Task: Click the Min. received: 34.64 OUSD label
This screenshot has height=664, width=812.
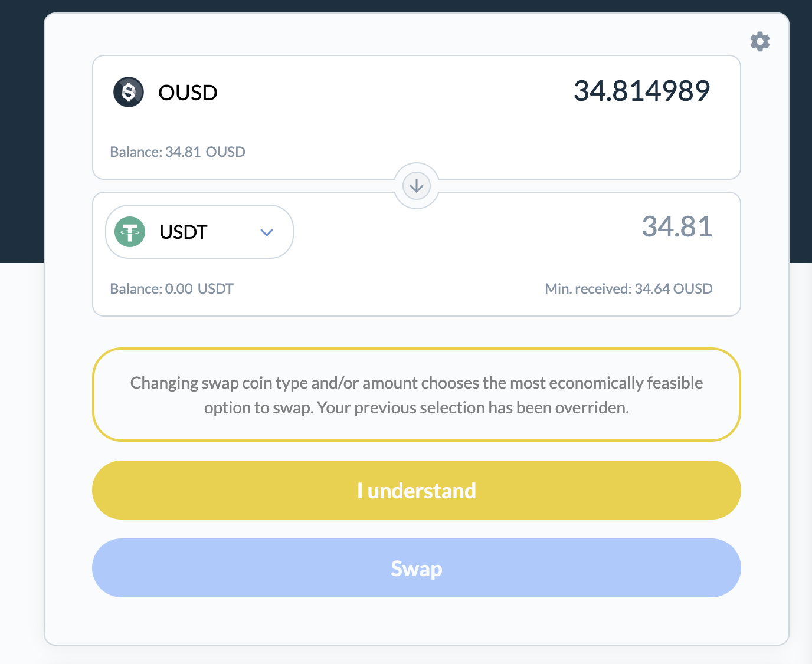Action: pos(628,288)
